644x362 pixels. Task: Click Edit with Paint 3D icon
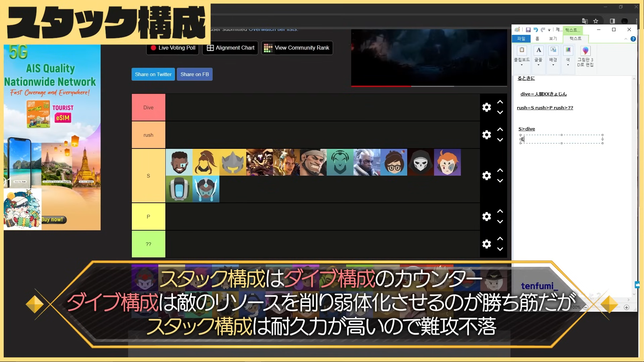585,56
